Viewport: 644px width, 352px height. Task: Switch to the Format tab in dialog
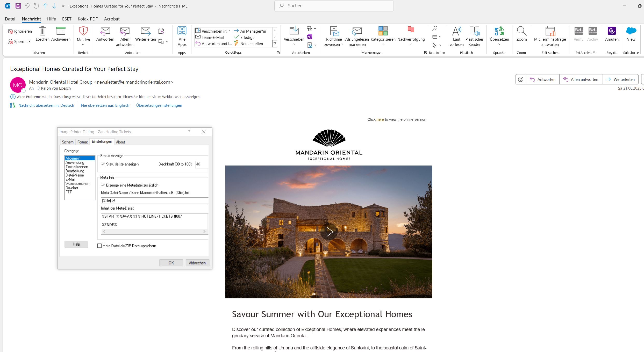(82, 142)
